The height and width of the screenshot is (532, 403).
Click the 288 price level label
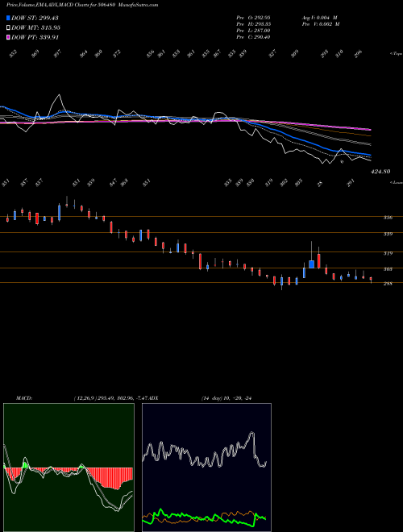click(x=388, y=284)
